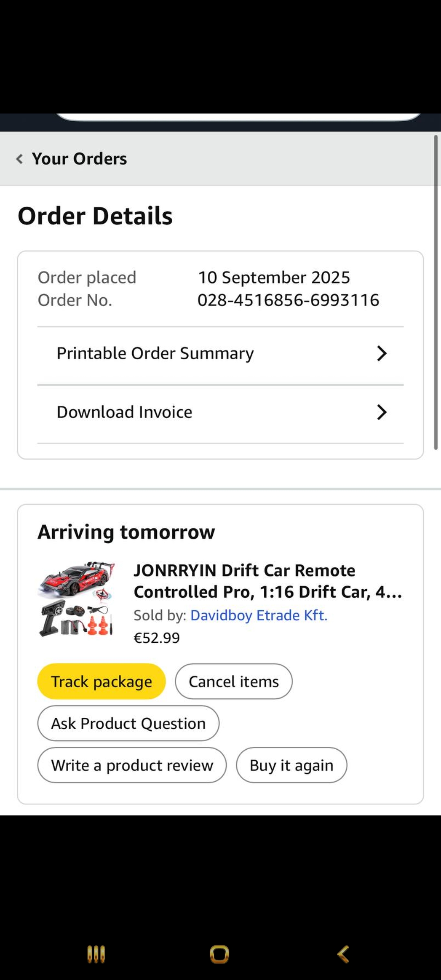Viewport: 441px width, 980px height.
Task: Expand Printable Order Summary chevron
Action: point(381,354)
